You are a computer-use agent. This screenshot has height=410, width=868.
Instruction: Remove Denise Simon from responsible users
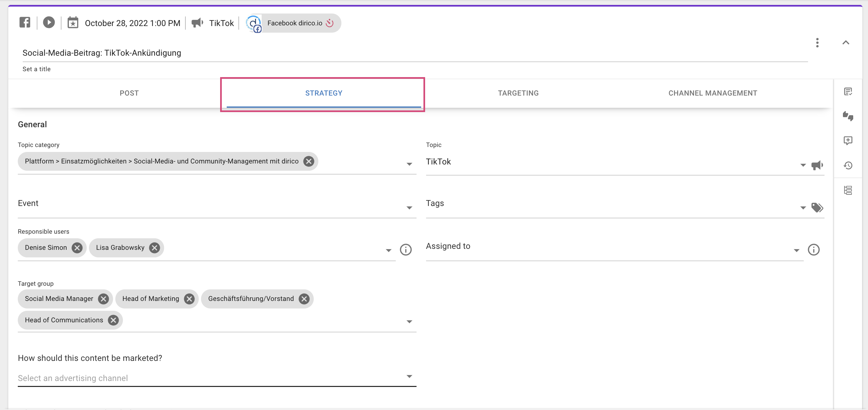77,248
